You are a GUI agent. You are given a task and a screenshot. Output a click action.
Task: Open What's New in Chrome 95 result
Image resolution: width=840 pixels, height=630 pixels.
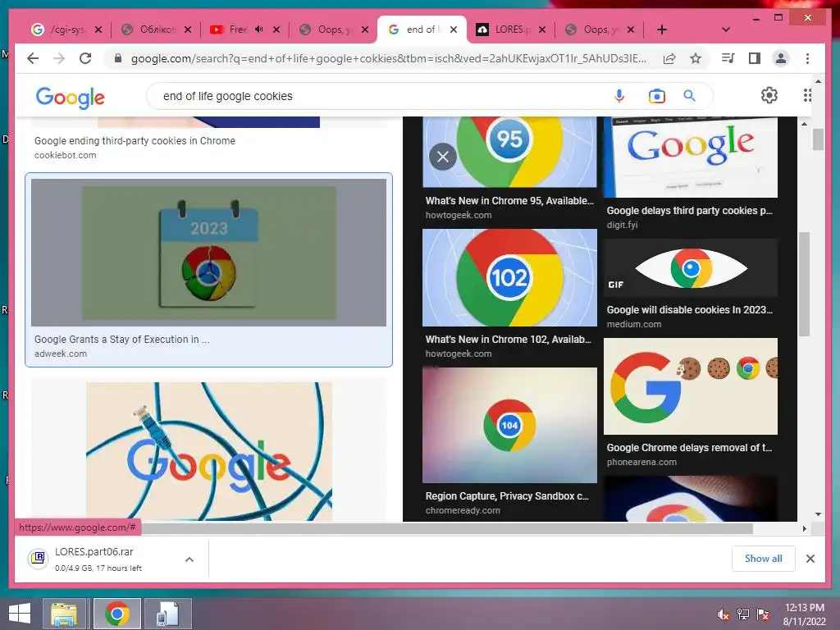[509, 201]
